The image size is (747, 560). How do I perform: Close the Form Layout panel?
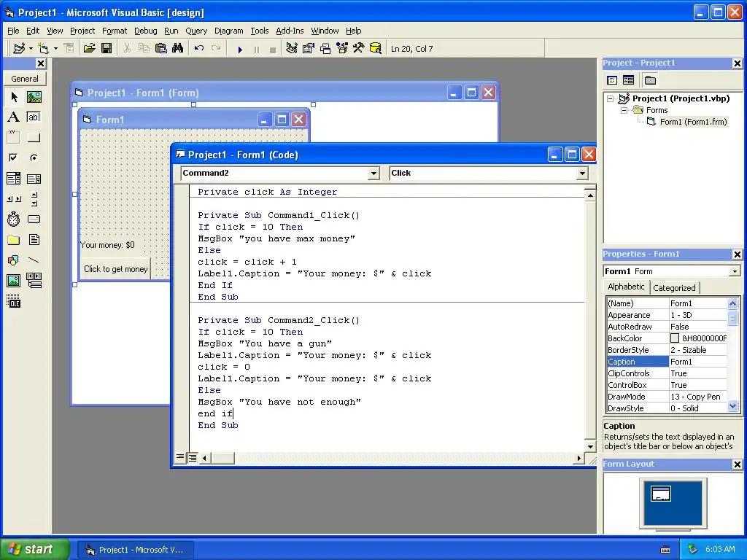(737, 464)
